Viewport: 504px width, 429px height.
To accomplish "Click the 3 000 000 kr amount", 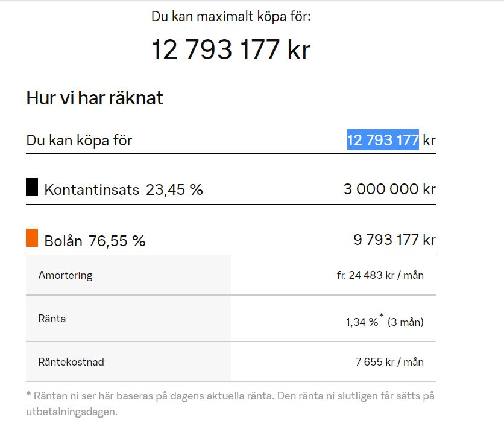I will pos(389,189).
